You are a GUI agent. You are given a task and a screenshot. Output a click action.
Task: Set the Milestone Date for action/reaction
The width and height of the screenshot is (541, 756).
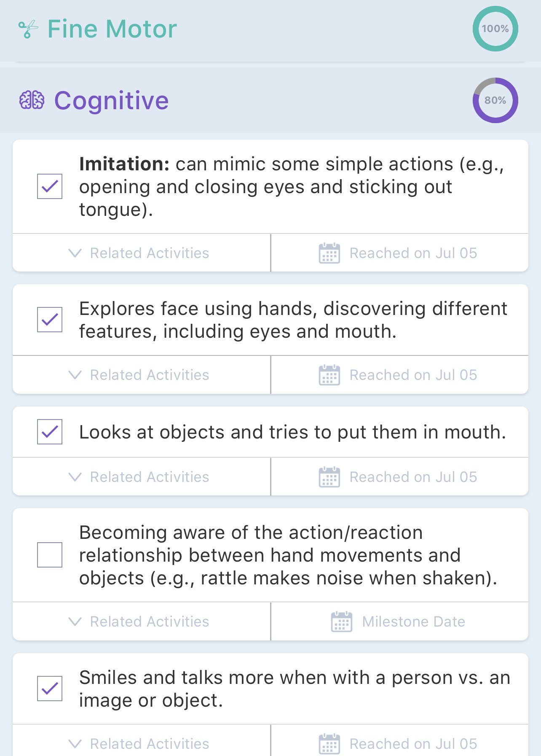pos(413,621)
